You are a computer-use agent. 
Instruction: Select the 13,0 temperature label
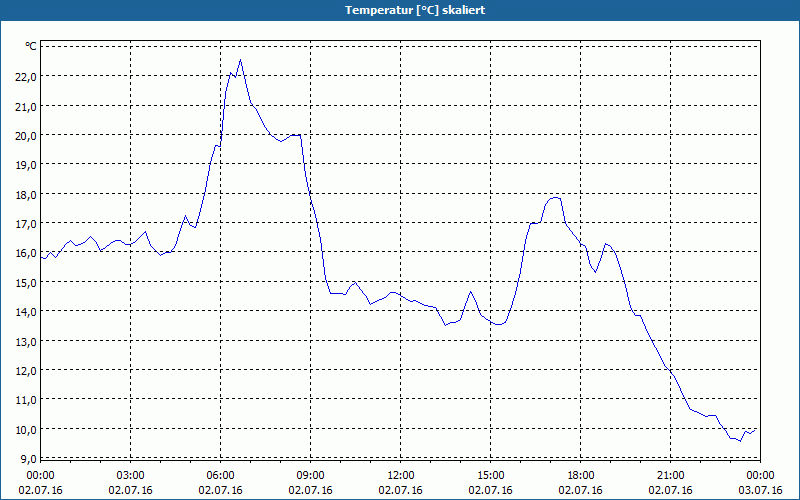pos(27,341)
